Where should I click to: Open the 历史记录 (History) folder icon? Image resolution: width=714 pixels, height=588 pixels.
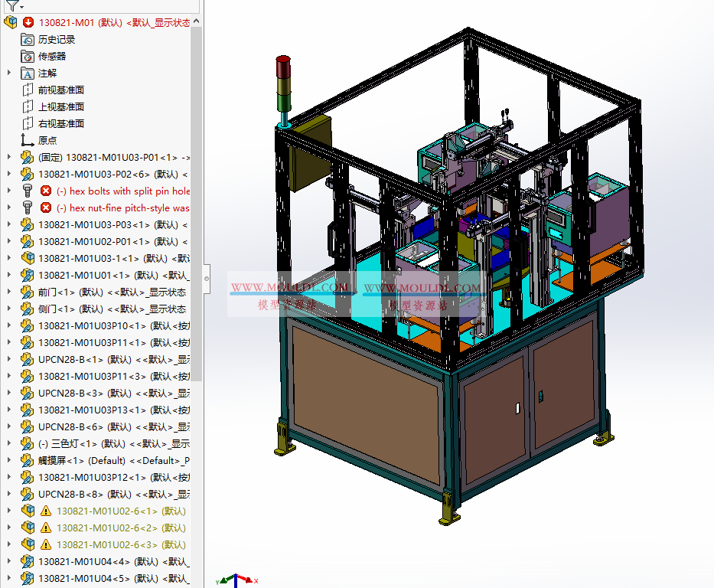point(29,39)
